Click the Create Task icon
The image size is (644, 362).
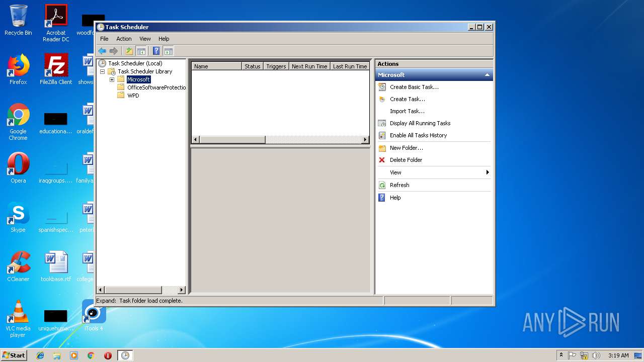[x=382, y=99]
